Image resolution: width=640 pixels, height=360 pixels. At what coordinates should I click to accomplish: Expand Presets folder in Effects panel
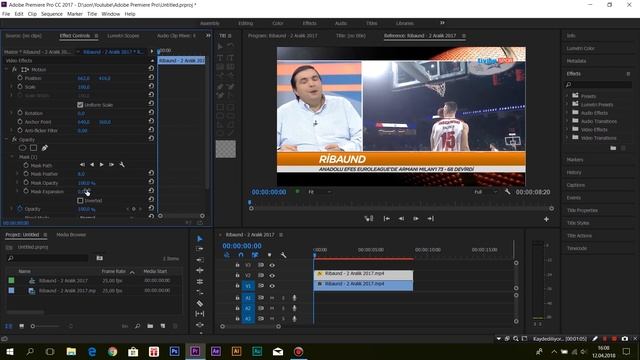pyautogui.click(x=567, y=96)
